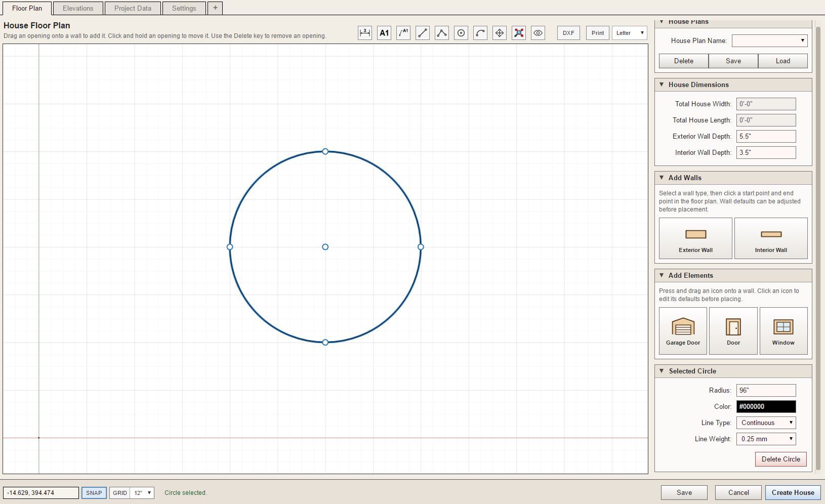
Task: Select the A1 text label tool
Action: [x=384, y=33]
